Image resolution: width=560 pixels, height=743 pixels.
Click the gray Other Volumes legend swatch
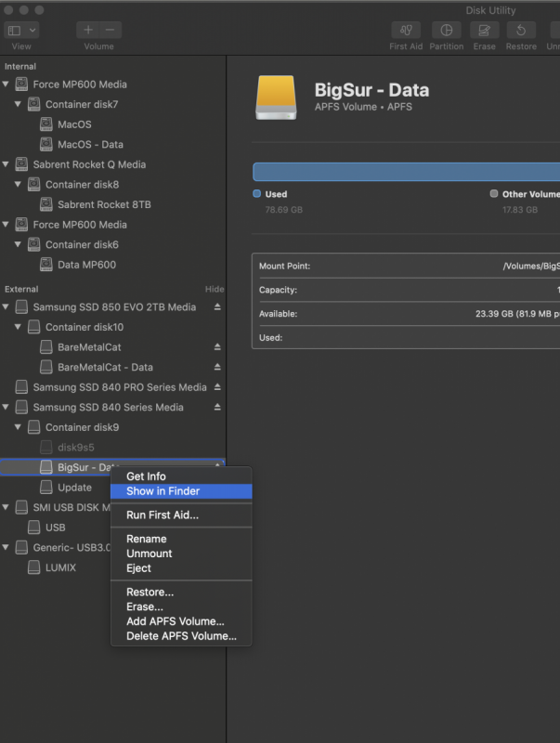(494, 193)
